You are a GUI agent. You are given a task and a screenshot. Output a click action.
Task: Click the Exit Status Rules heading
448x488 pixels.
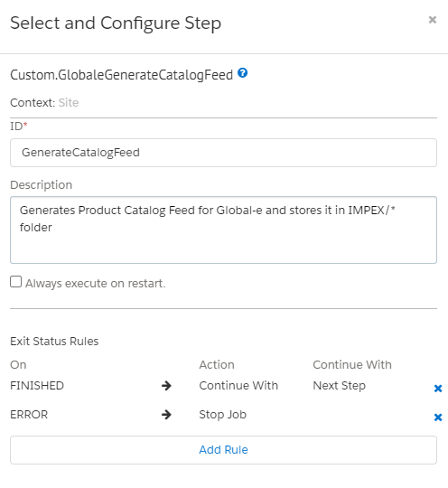54,342
